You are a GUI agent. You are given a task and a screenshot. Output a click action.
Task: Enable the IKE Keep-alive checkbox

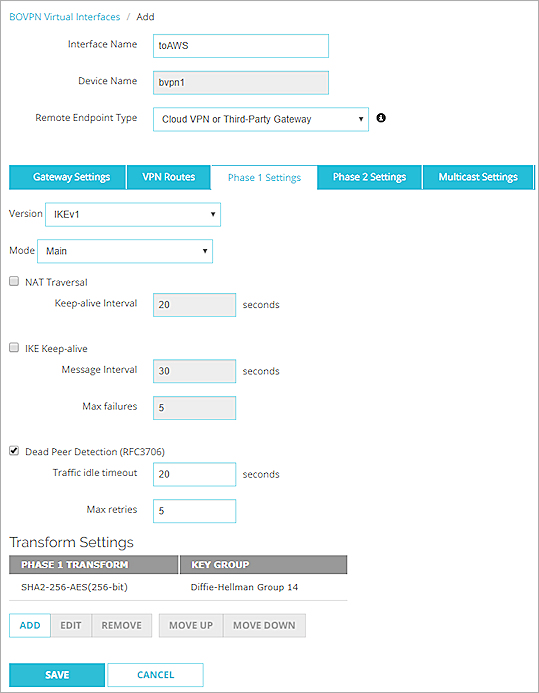point(14,347)
